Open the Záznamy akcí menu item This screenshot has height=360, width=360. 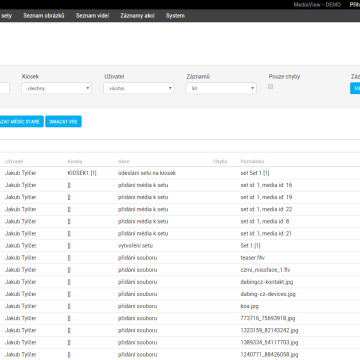(x=137, y=16)
